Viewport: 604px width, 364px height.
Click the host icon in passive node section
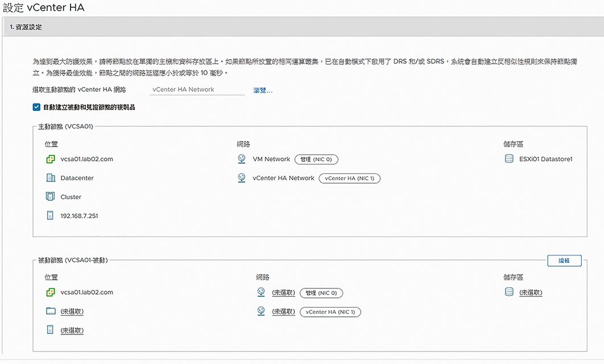click(x=50, y=330)
